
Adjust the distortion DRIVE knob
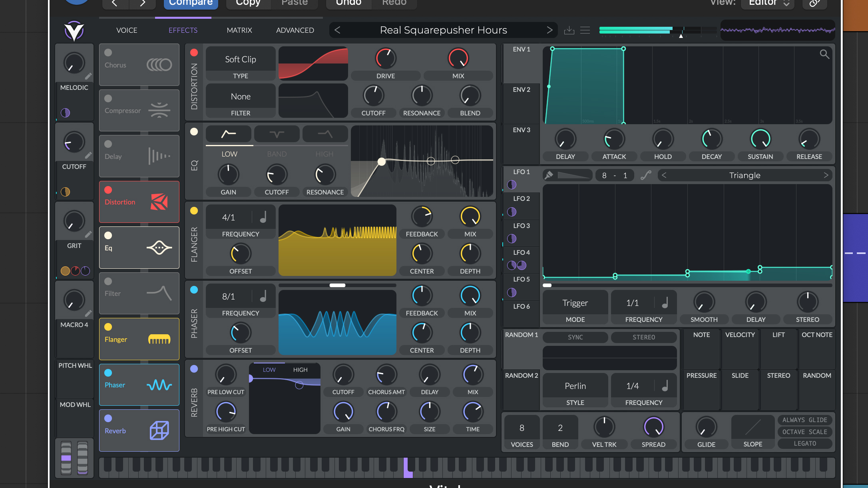385,58
